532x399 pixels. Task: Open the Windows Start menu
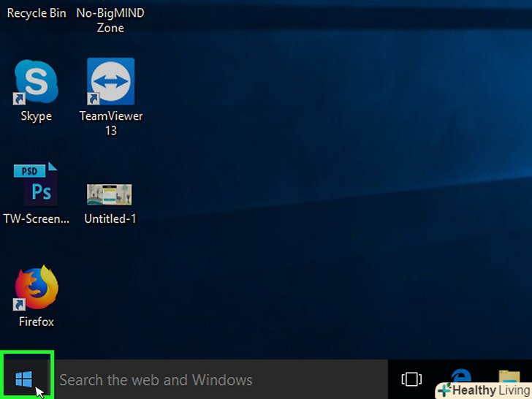click(x=24, y=379)
